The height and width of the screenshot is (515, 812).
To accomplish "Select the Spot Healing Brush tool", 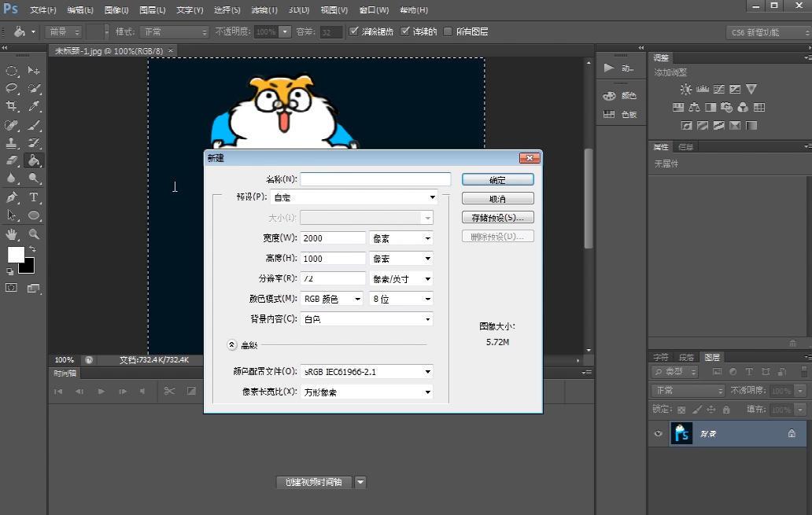I will (11, 125).
